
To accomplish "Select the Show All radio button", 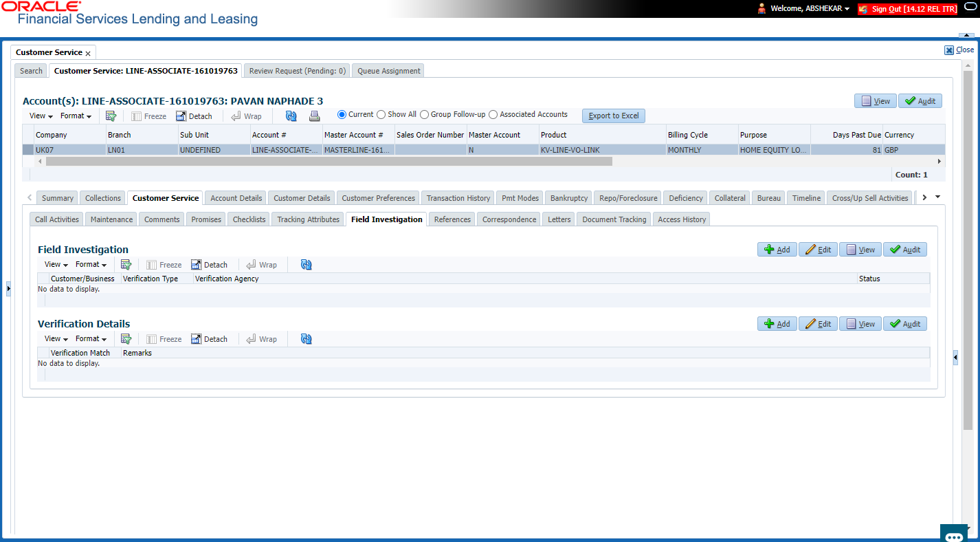I will click(x=381, y=115).
